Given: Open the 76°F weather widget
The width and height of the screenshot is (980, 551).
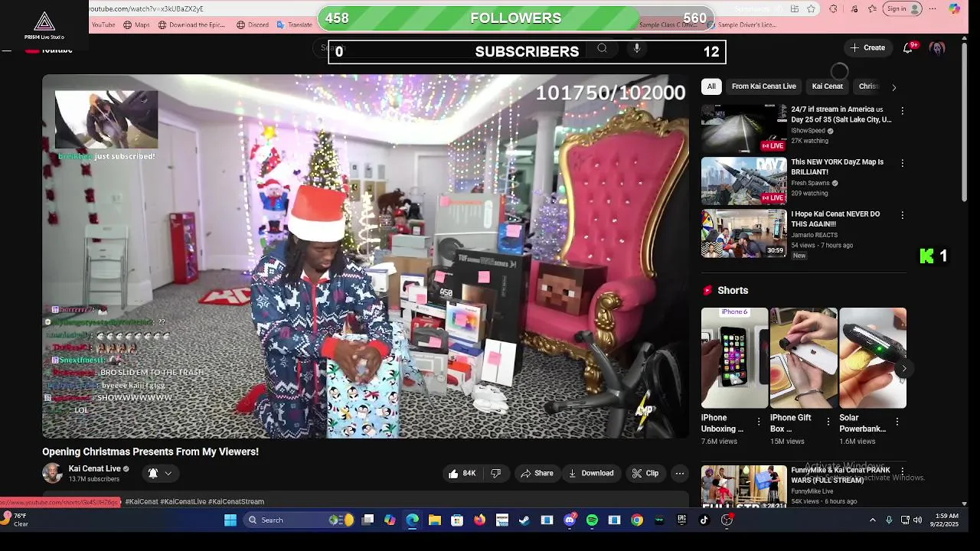Looking at the screenshot, I should coord(17,520).
